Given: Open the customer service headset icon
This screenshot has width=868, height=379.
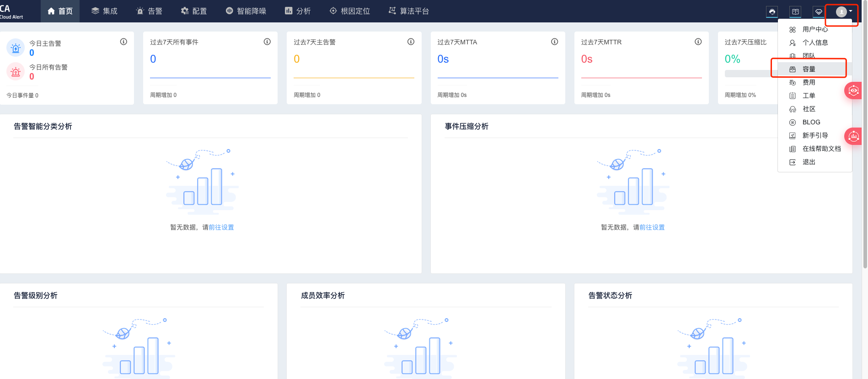Looking at the screenshot, I should coord(772,11).
